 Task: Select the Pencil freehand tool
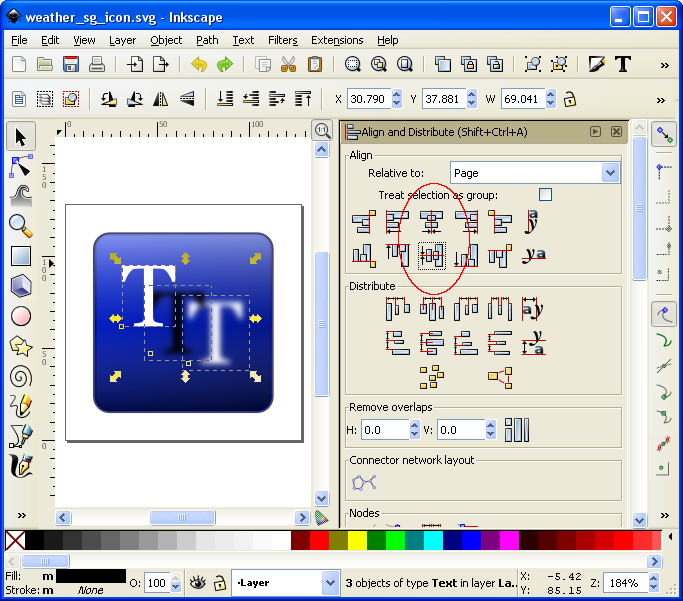pos(20,406)
